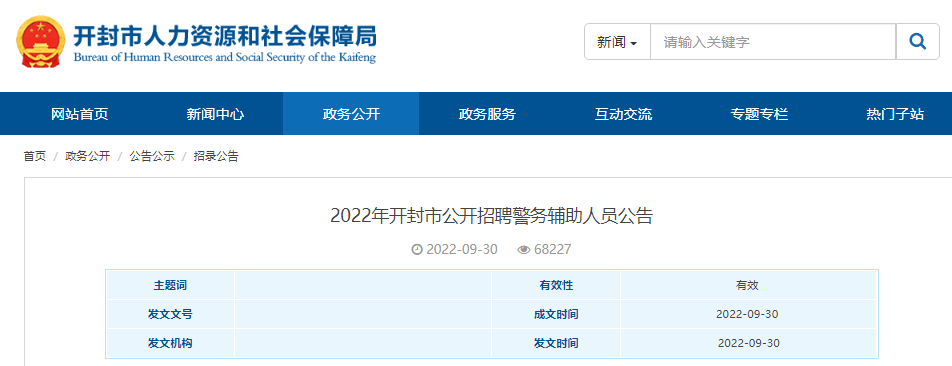This screenshot has width=952, height=366.
Task: Click the clock icon beside the publication date
Action: point(416,249)
